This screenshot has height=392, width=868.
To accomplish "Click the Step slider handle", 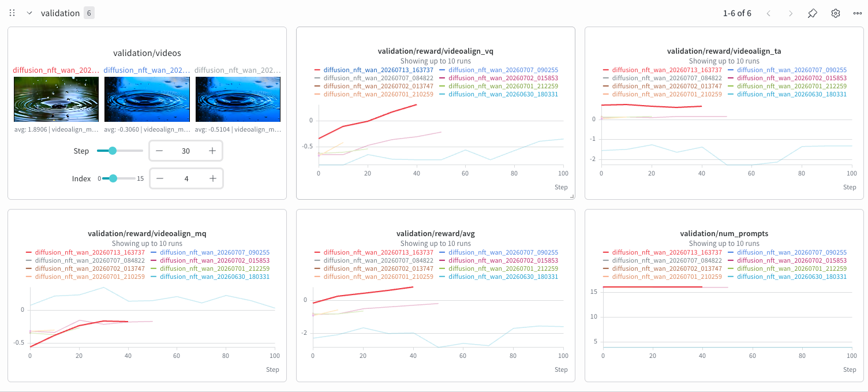I will pyautogui.click(x=113, y=151).
